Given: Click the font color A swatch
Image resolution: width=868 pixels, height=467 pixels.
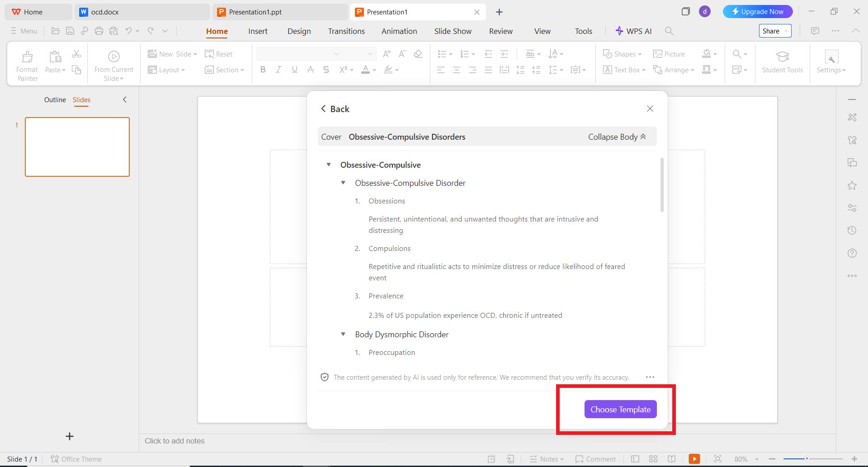Looking at the screenshot, I should (x=365, y=70).
